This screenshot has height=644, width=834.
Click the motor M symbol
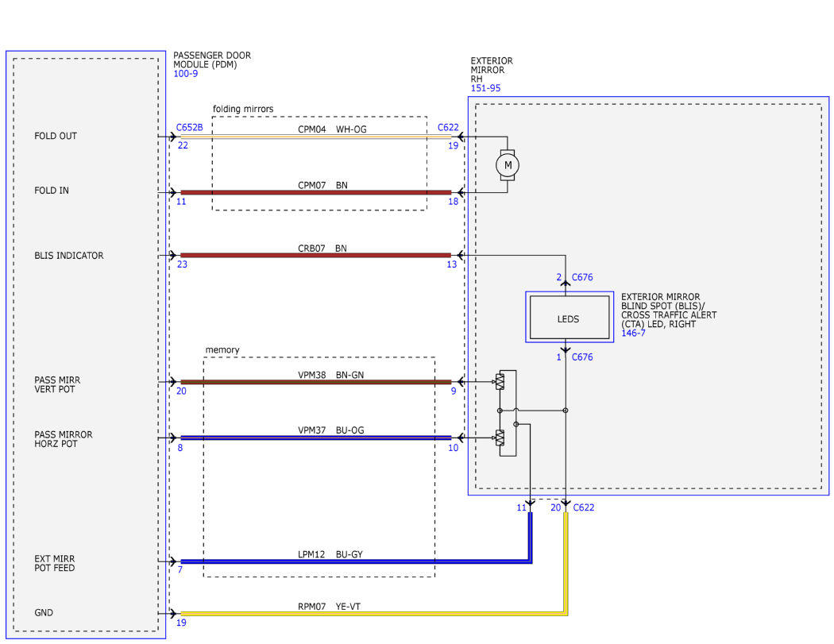508,165
